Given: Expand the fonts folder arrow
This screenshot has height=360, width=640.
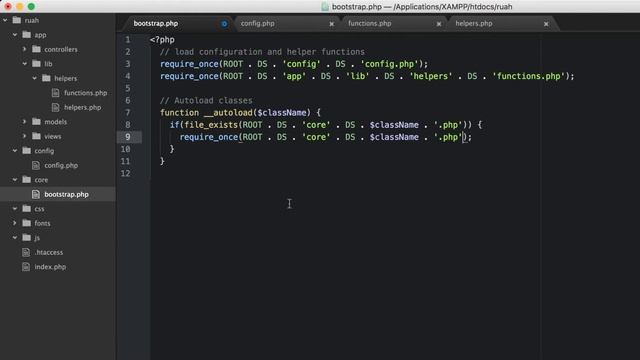Looking at the screenshot, I should pos(15,223).
